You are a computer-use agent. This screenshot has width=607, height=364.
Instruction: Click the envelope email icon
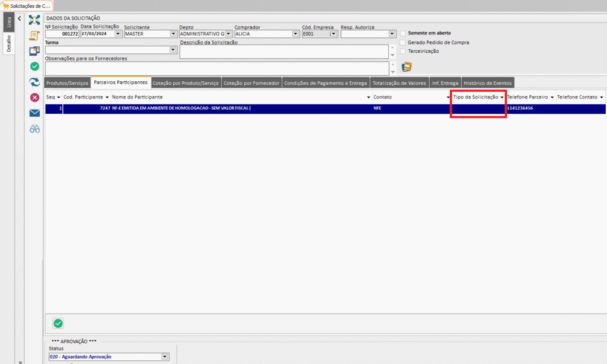[34, 113]
